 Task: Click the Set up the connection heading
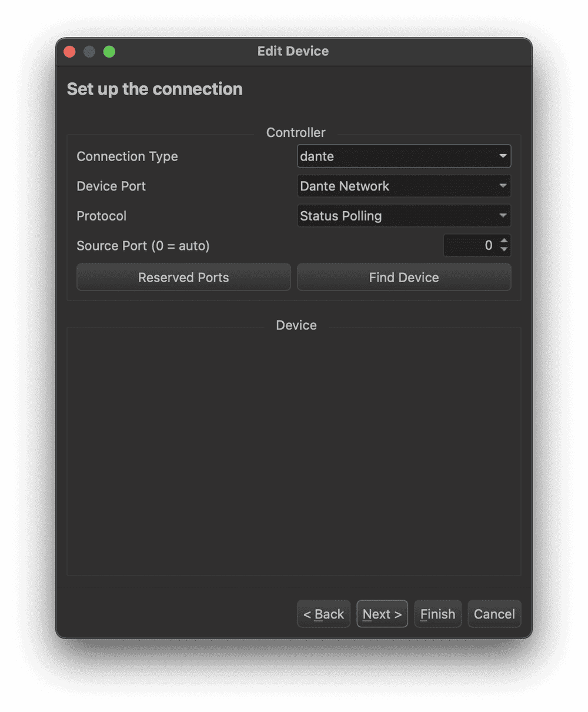[155, 89]
